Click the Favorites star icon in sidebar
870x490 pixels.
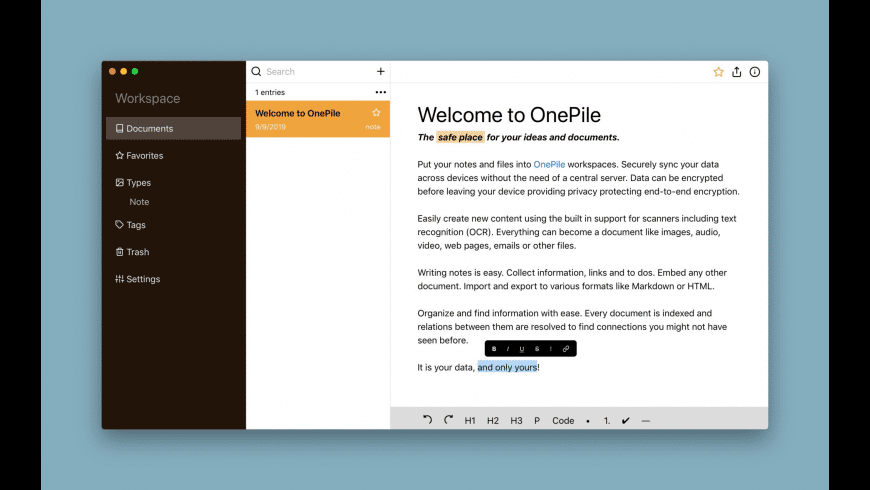click(x=119, y=155)
